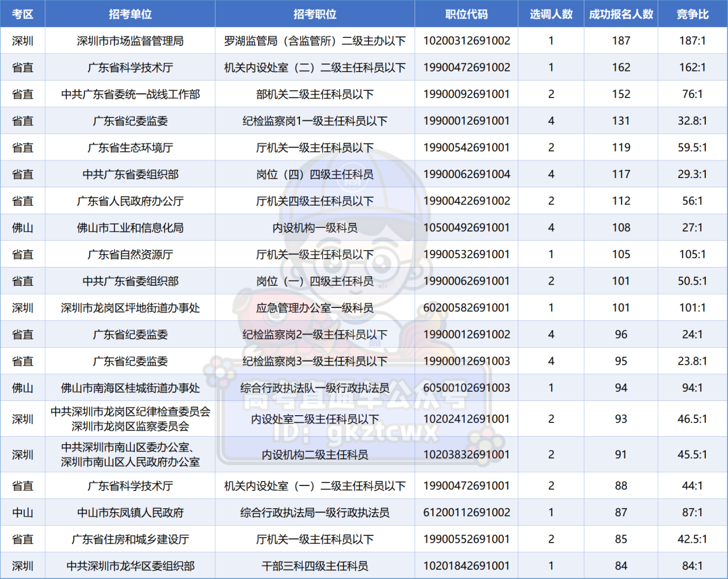Screen dimensions: 728x579
Task: Select the 广东省住房和城乡建设厅 cell
Action: click(130, 539)
